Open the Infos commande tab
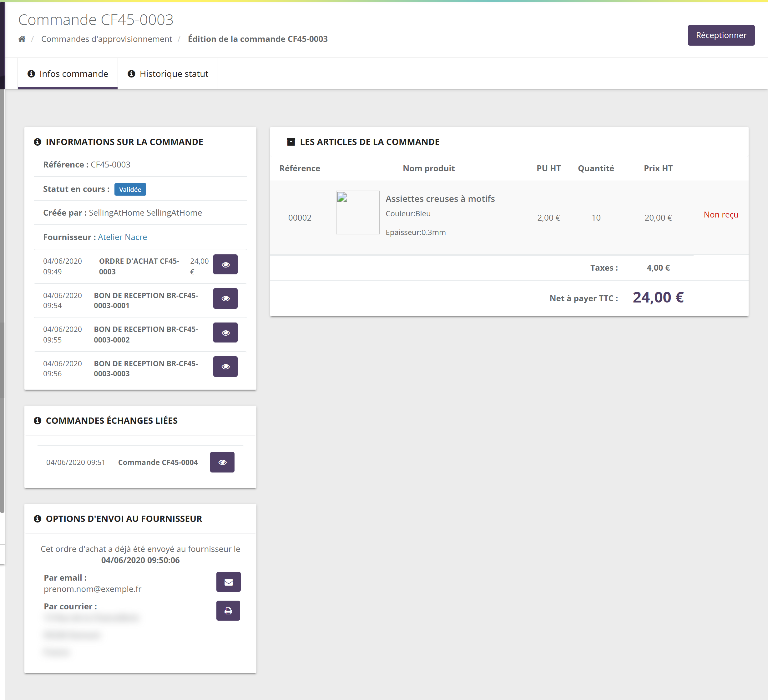This screenshot has width=768, height=700. [x=68, y=74]
